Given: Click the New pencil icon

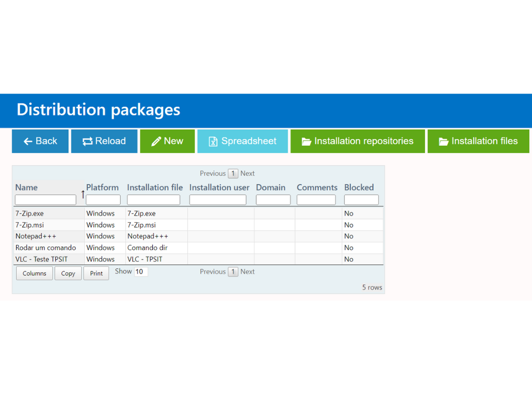Looking at the screenshot, I should pos(156,141).
